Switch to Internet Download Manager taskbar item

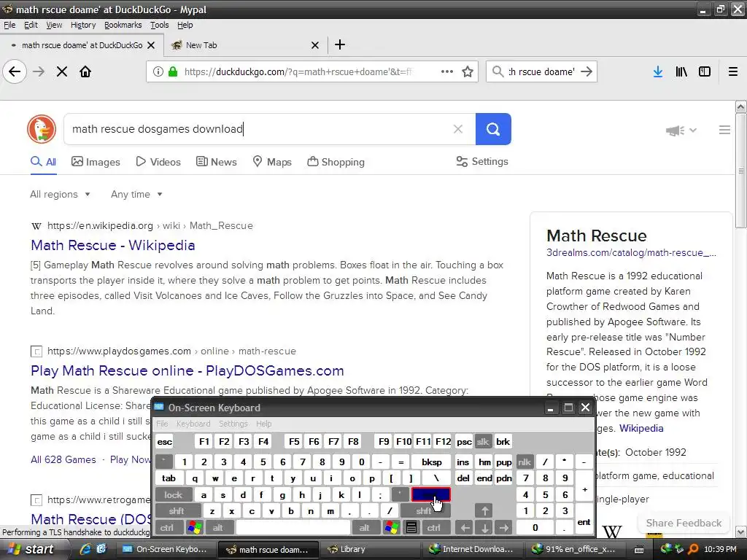click(472, 549)
